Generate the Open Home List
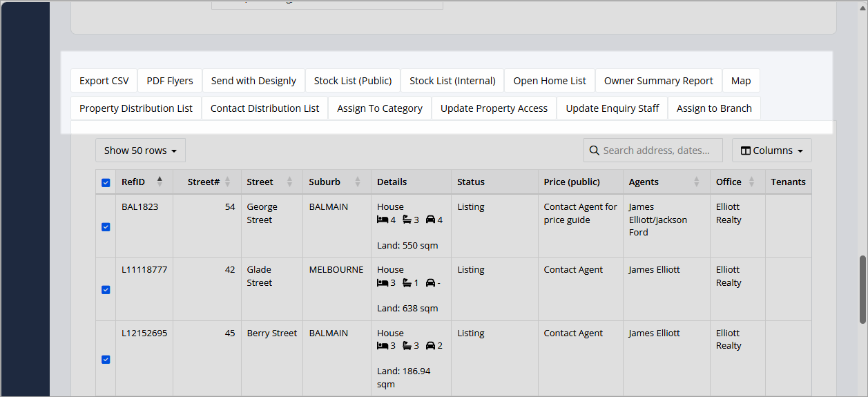The height and width of the screenshot is (397, 868). 550,81
